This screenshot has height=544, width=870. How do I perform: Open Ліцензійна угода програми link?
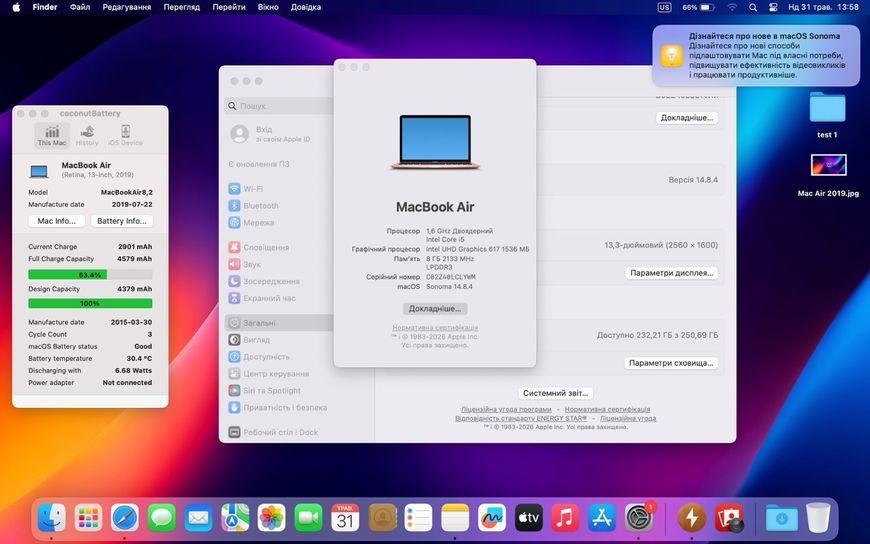(506, 409)
